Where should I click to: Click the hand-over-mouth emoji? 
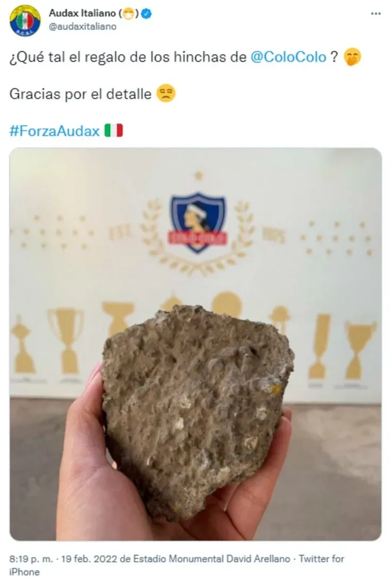click(352, 57)
